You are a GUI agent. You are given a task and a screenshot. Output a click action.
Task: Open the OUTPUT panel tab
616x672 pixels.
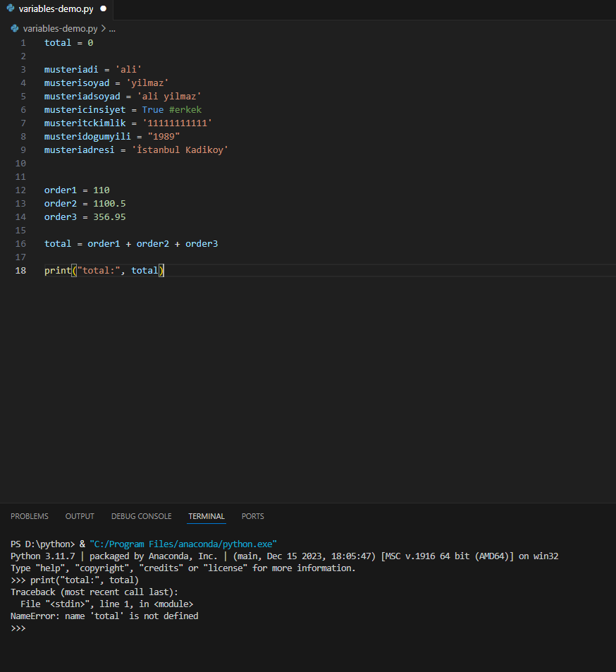pos(80,516)
